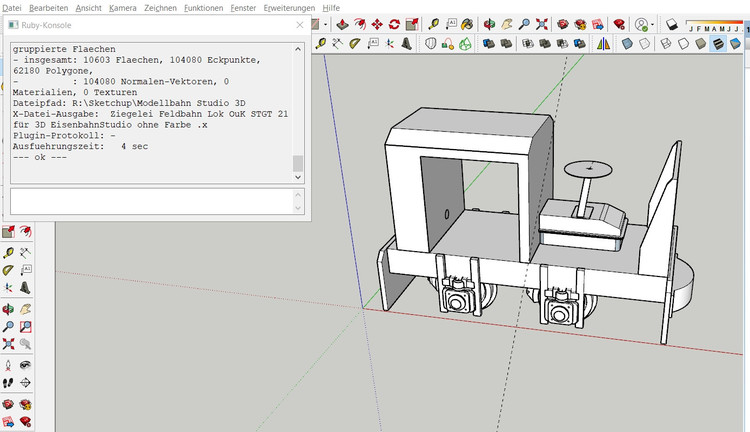
Task: Enable Monochrome face style
Action: 734,44
